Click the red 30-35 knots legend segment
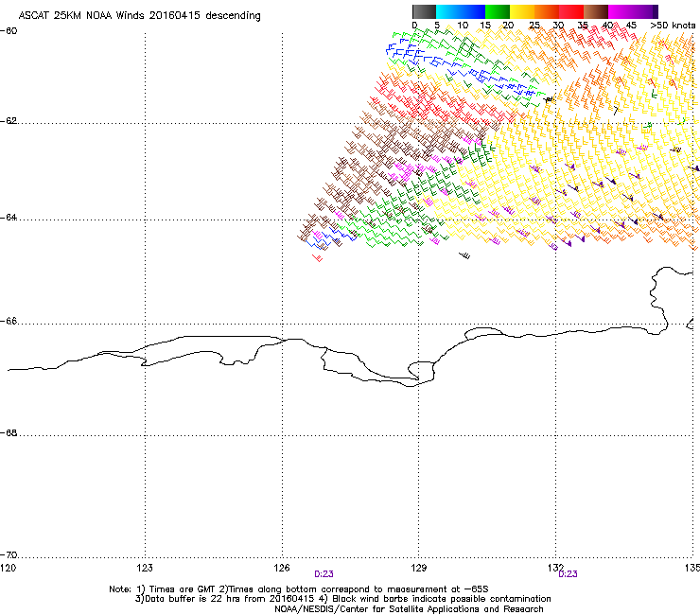 571,11
